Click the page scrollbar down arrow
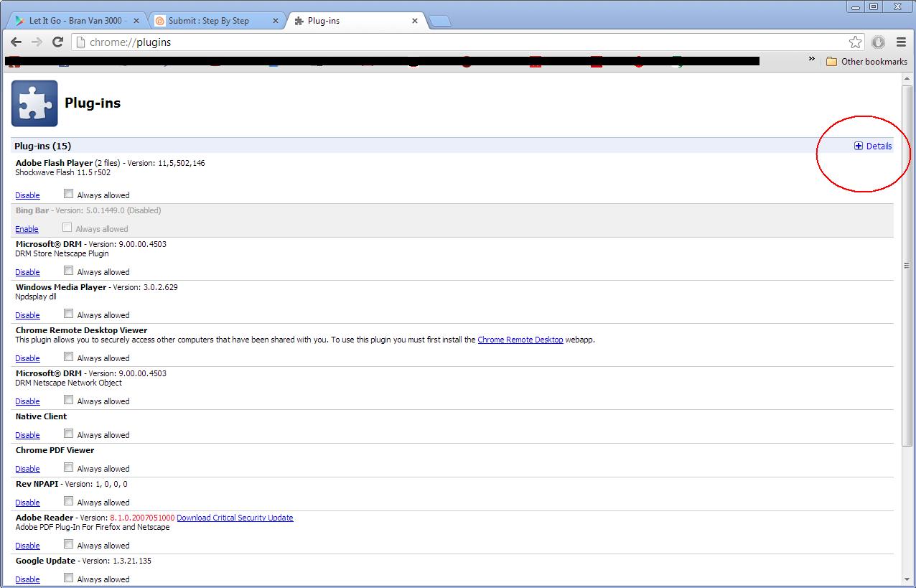The image size is (916, 588). (x=907, y=579)
